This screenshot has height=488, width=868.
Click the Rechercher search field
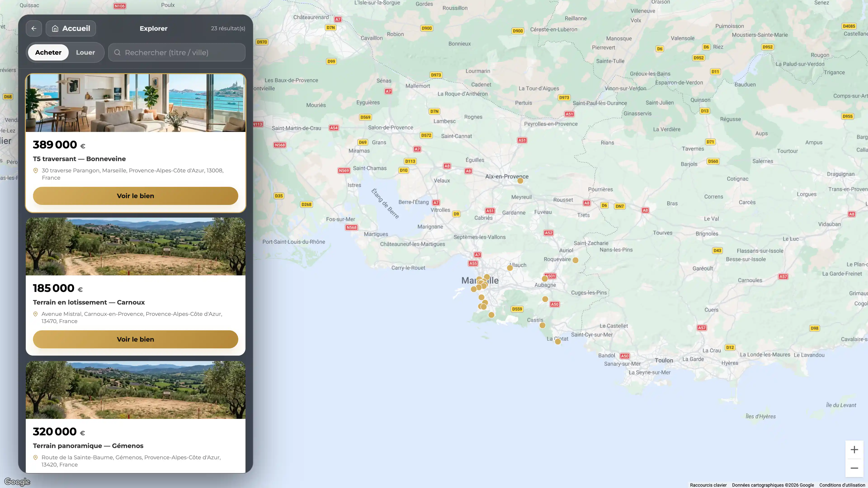tap(177, 52)
